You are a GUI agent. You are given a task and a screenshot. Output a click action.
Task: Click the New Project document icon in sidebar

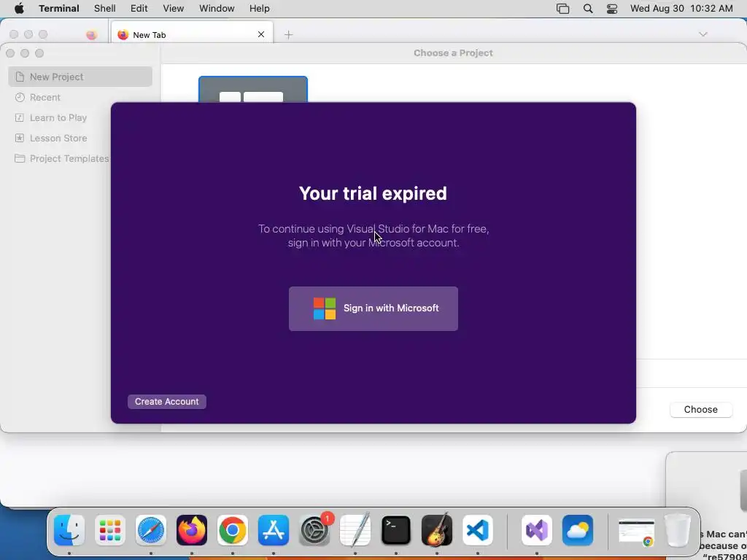20,77
